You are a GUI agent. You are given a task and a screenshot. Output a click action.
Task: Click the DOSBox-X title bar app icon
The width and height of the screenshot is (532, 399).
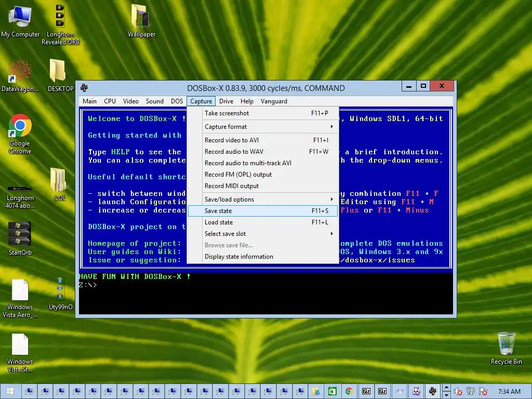tap(84, 88)
